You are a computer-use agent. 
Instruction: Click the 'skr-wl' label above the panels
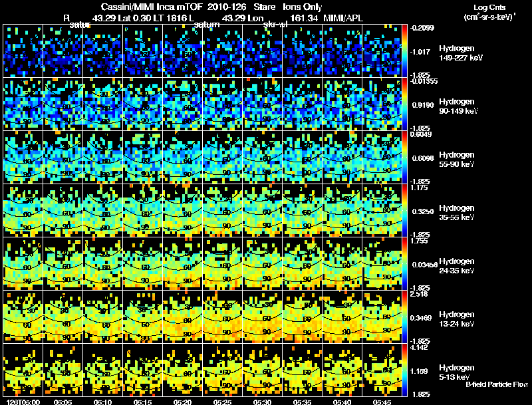click(275, 25)
